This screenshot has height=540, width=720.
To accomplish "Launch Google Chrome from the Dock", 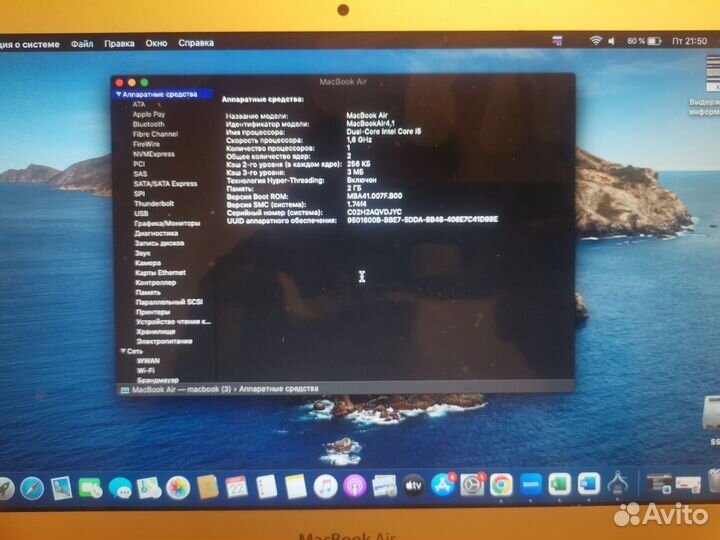I will (x=501, y=484).
